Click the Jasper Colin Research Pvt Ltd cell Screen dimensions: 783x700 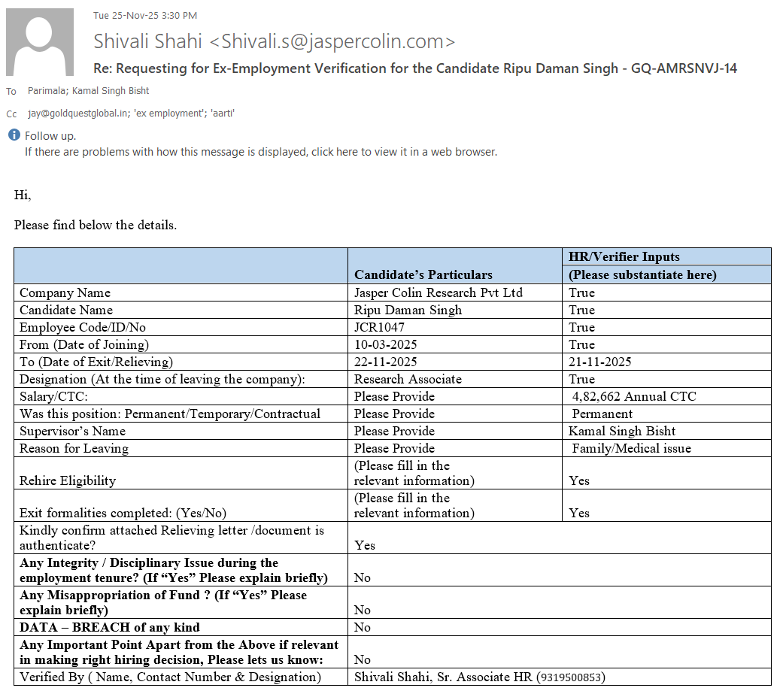[455, 292]
